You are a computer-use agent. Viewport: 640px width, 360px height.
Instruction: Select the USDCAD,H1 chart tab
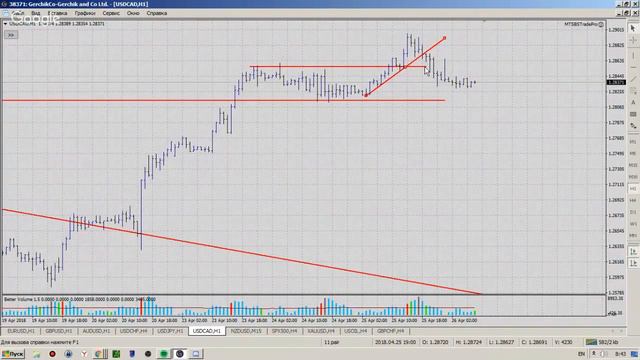(x=207, y=331)
